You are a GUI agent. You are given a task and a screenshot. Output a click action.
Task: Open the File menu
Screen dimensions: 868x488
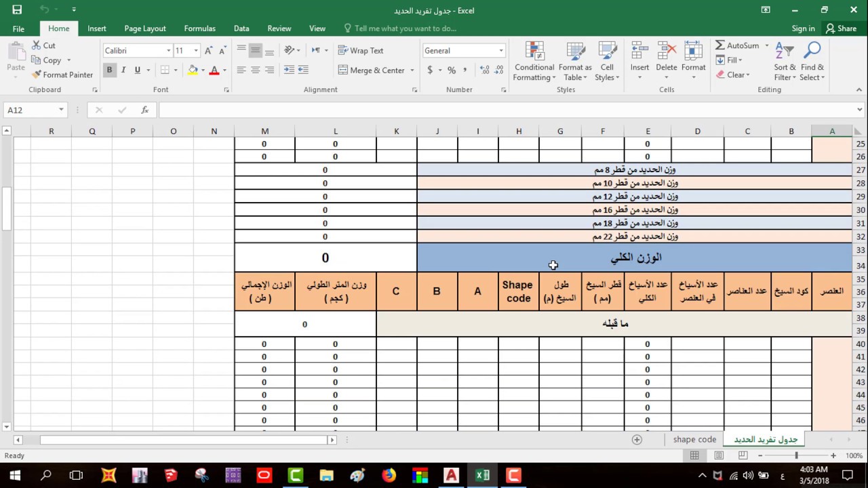pyautogui.click(x=18, y=28)
